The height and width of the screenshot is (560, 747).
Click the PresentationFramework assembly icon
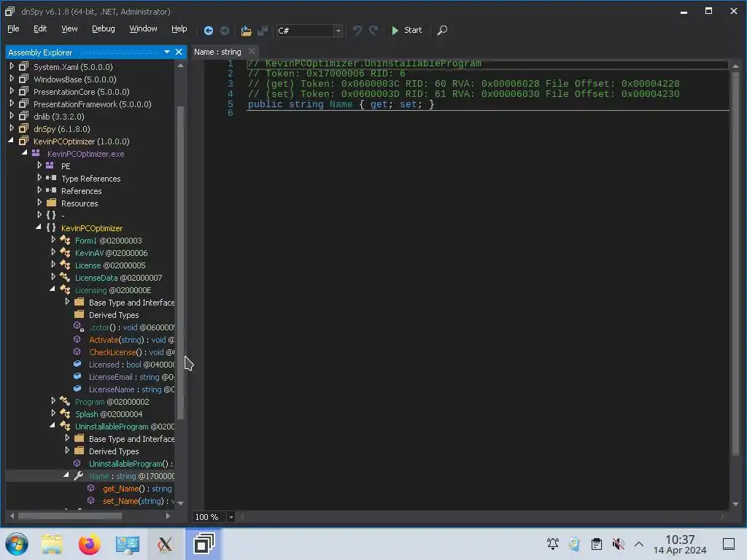(x=23, y=104)
